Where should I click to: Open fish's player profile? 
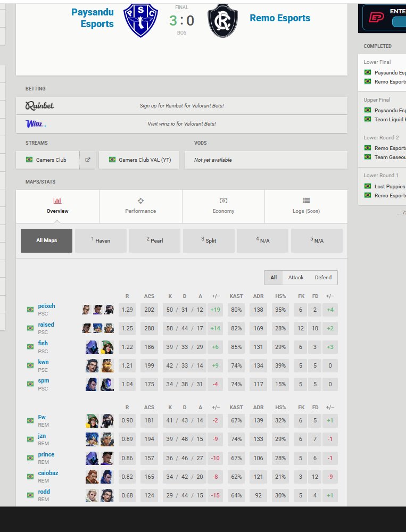point(43,343)
